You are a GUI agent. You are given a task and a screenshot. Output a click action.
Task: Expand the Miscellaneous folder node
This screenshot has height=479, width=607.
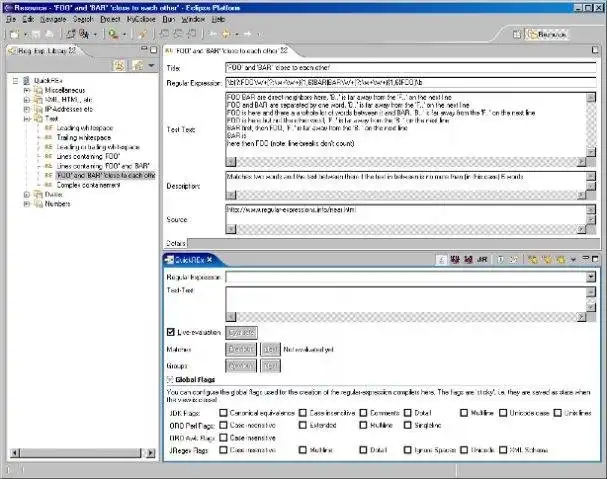[x=26, y=90]
